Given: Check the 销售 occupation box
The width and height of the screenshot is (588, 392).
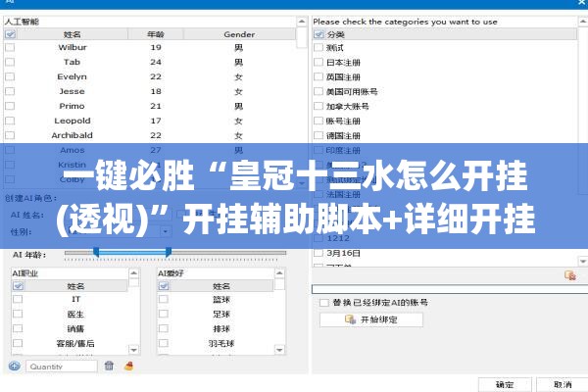Looking at the screenshot, I should [x=18, y=328].
